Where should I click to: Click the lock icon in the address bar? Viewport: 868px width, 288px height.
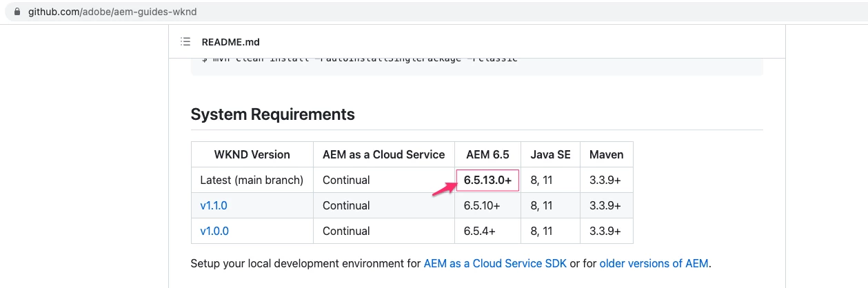click(19, 12)
